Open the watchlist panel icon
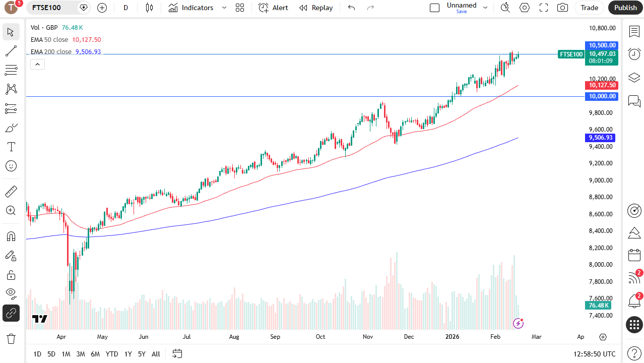 click(x=634, y=32)
